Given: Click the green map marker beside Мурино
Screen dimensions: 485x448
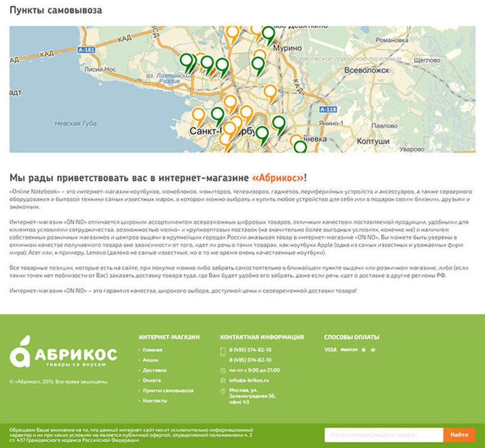Looking at the screenshot, I should point(269,35).
